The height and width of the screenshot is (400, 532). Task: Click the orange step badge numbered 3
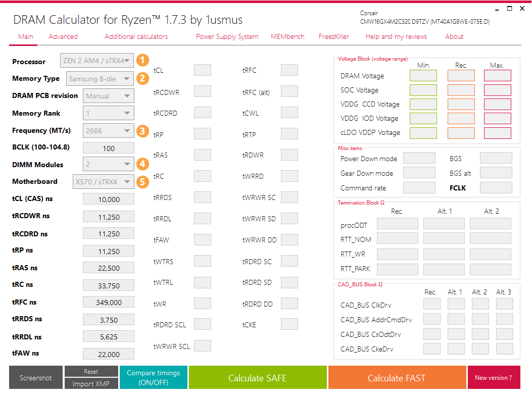click(142, 130)
